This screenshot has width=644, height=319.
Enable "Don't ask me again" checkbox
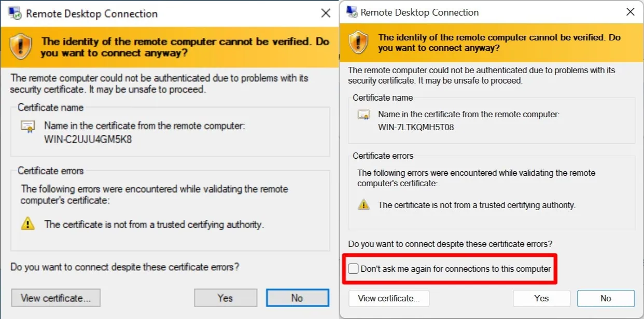(x=354, y=269)
